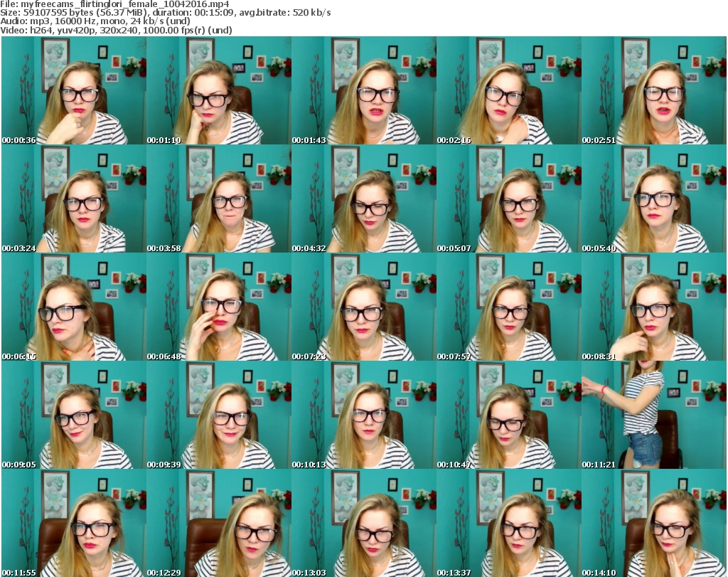Select the frame at 00:11:55
728x577 pixels.
[x=74, y=523]
